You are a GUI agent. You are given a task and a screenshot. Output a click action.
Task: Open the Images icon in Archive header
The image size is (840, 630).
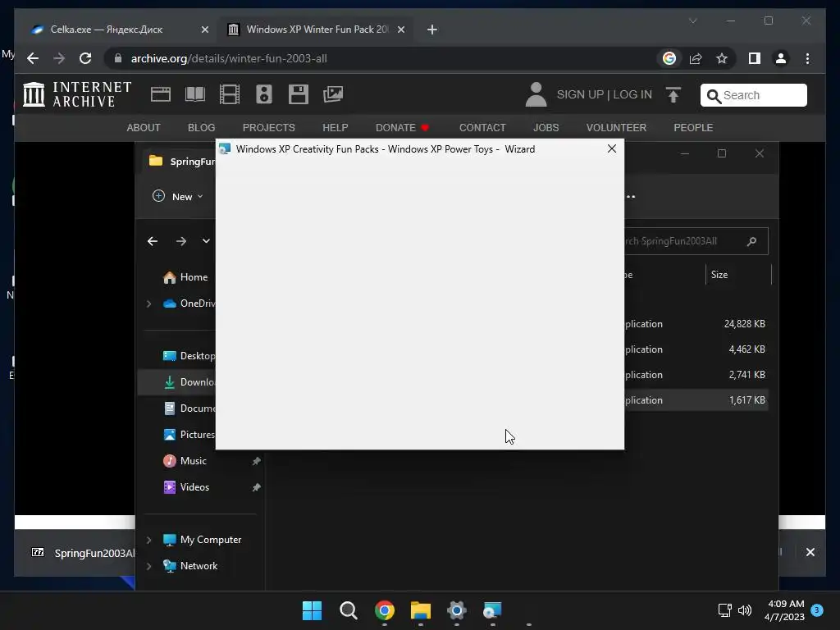click(x=333, y=94)
